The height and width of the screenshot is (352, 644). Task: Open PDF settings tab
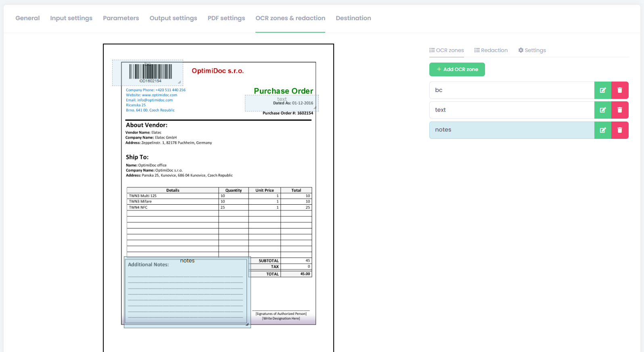[x=226, y=18]
